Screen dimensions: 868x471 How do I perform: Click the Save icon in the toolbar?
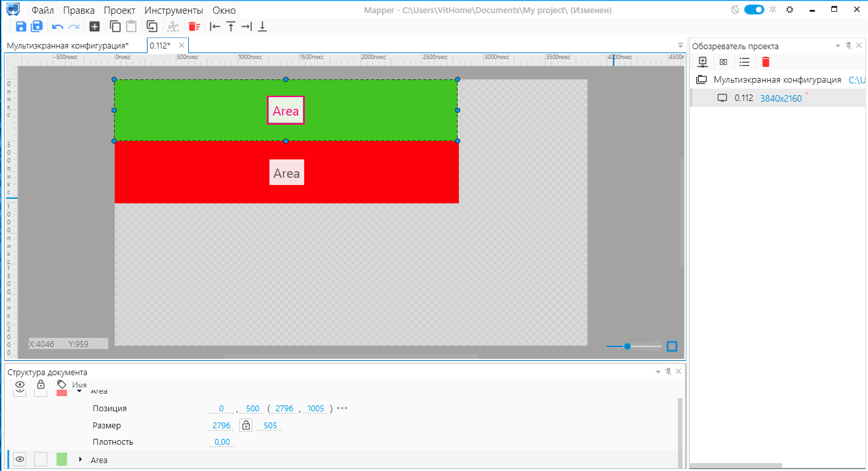21,26
